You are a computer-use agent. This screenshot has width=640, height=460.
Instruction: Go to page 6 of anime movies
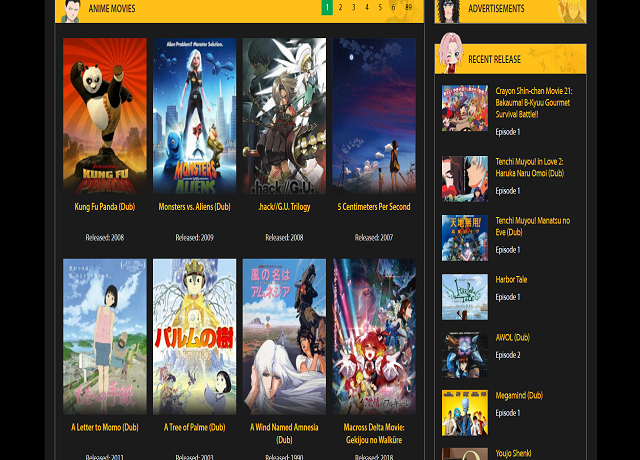coord(393,7)
